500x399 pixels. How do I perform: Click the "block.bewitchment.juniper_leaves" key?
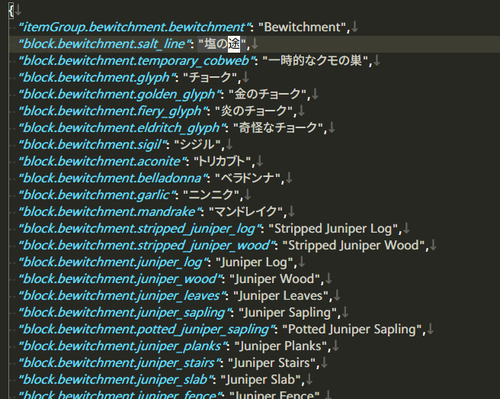click(122, 296)
